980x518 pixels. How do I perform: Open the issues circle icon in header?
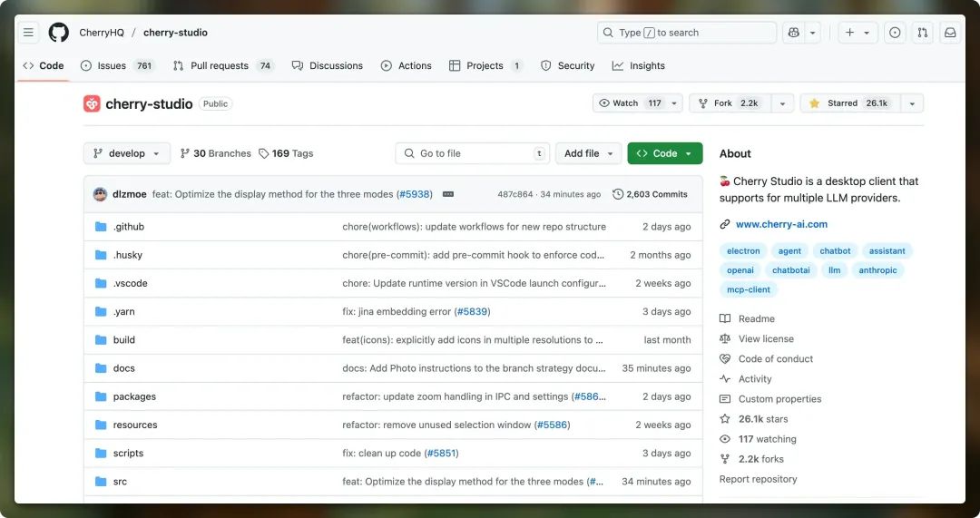pos(895,33)
